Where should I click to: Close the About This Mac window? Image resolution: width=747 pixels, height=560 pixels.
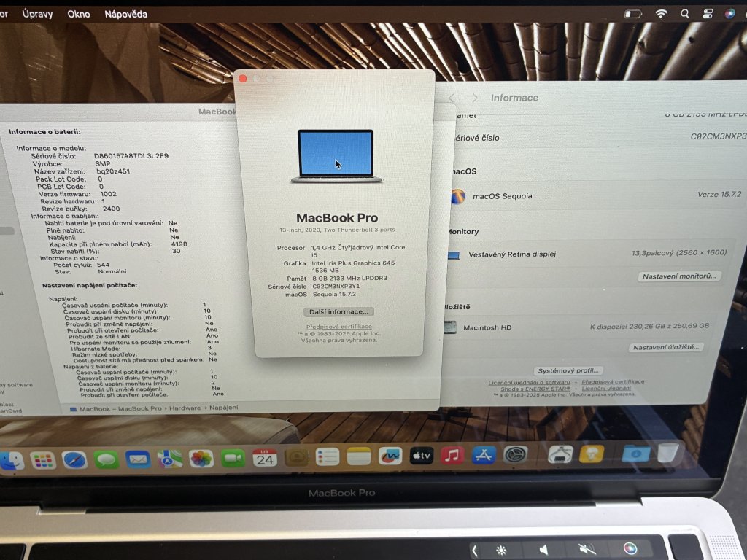243,79
